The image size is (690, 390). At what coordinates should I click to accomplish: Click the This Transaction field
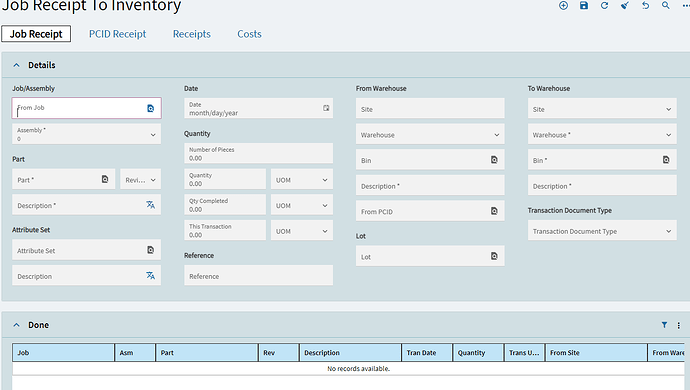225,231
